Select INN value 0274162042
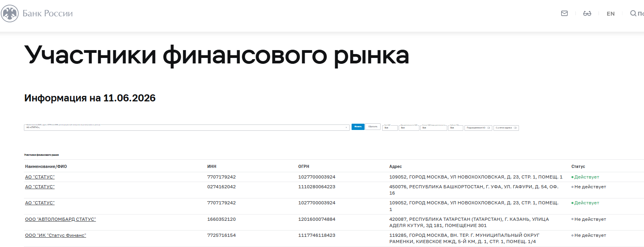Screen dimensions: 644x247 coord(221,187)
